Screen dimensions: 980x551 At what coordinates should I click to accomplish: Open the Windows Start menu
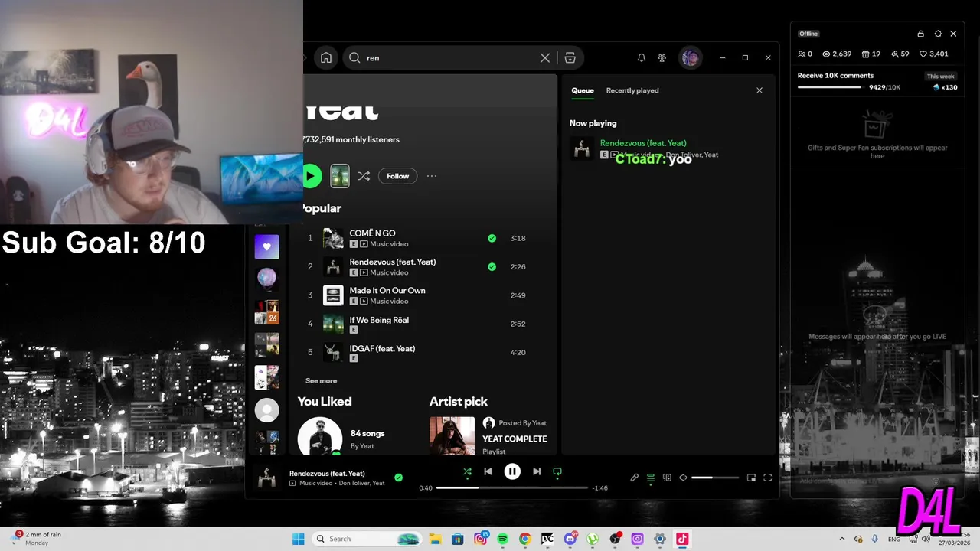click(x=298, y=539)
